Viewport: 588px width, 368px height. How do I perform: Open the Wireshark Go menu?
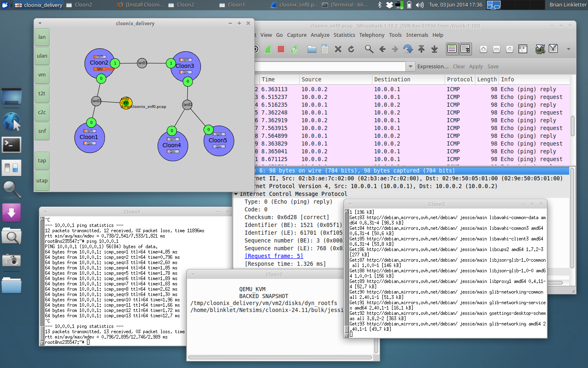pyautogui.click(x=279, y=35)
